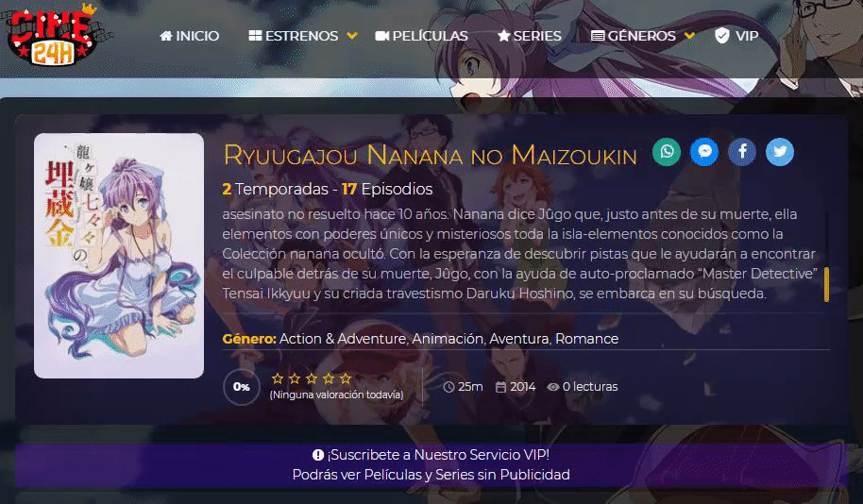Share on Facebook icon

[742, 152]
